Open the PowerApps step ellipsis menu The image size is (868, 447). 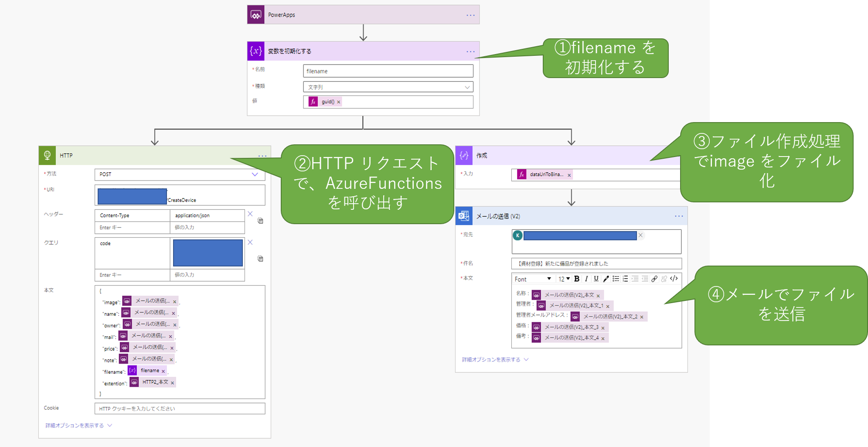(x=470, y=15)
